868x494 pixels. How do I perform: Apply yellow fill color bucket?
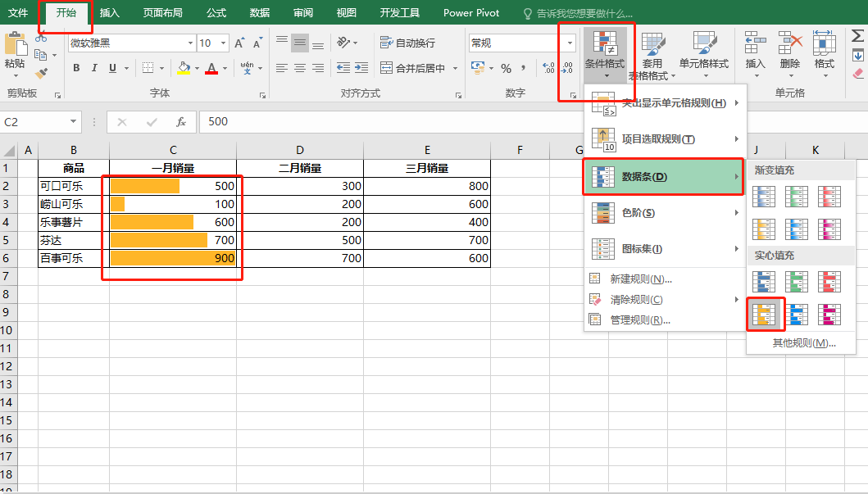point(184,68)
